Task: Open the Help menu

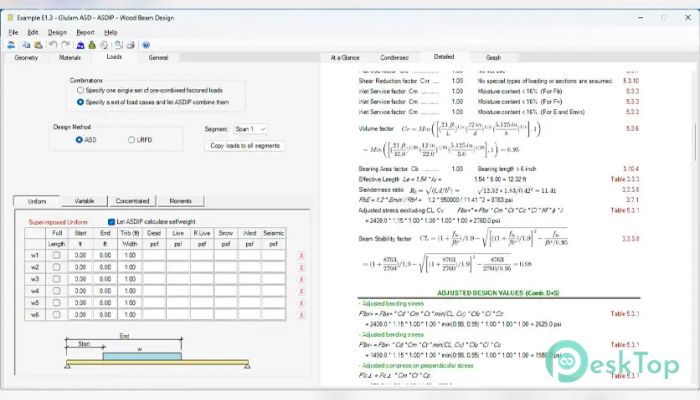Action: (x=111, y=33)
